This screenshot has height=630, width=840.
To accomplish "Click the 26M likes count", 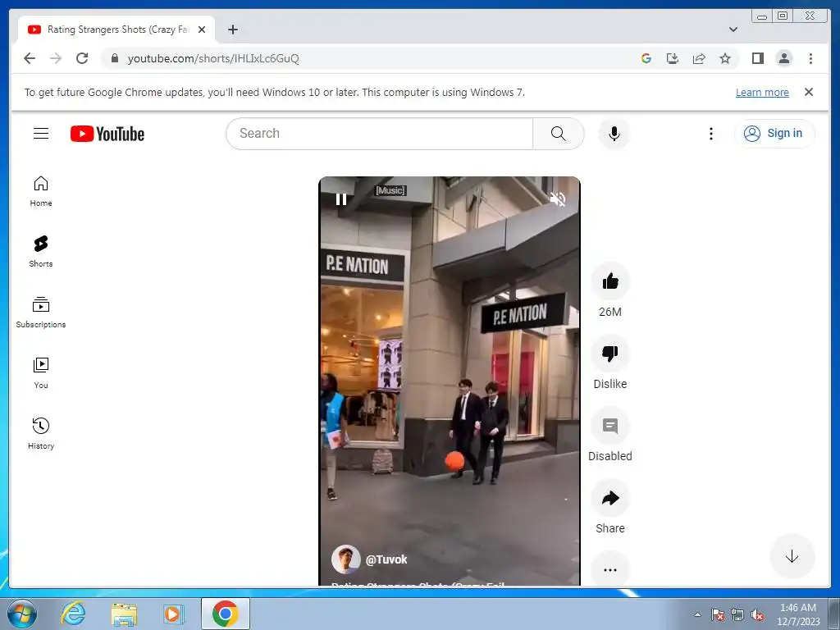I will pos(610,312).
